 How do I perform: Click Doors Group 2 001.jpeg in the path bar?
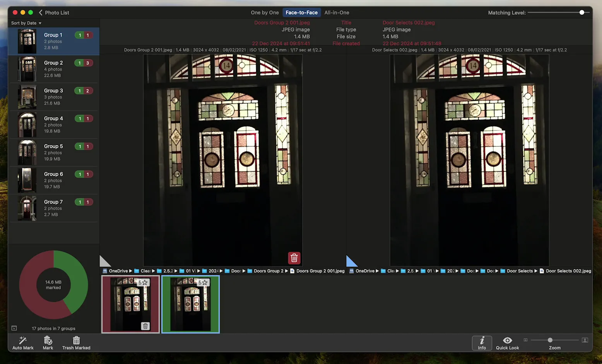click(x=320, y=271)
